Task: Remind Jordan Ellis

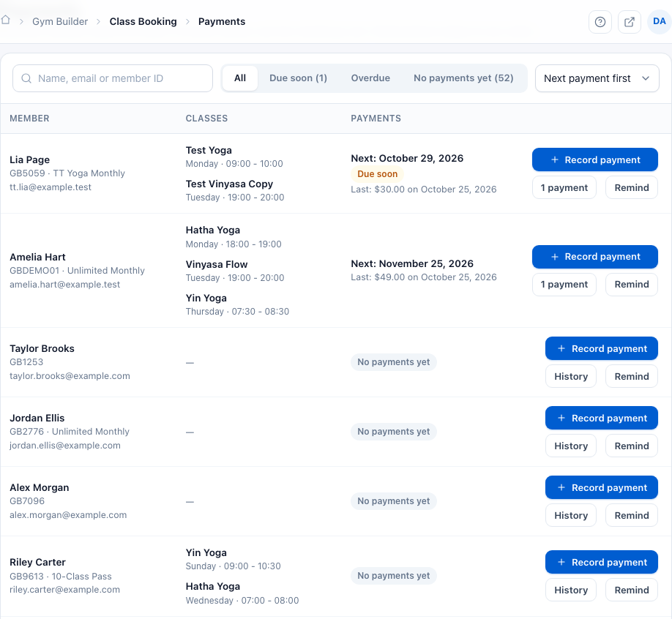Action: point(631,446)
